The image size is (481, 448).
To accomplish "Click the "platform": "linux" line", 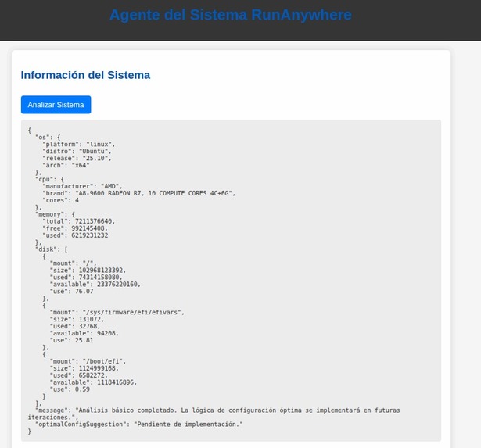I will point(79,144).
